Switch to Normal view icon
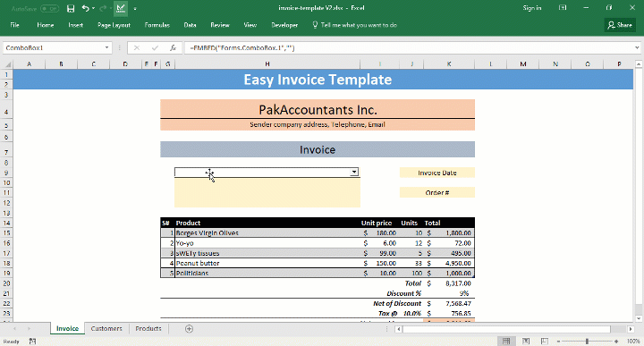The image size is (644, 346). tap(506, 341)
